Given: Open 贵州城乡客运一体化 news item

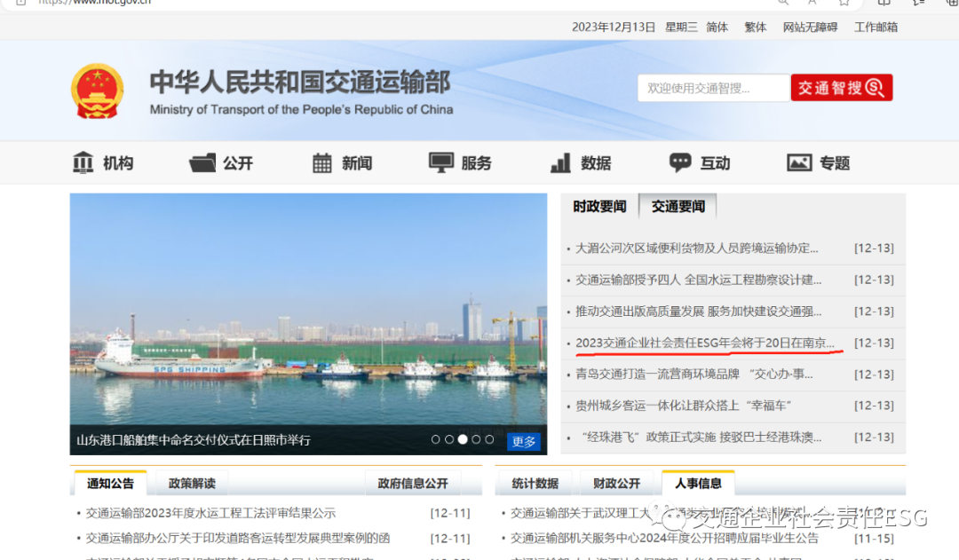Looking at the screenshot, I should click(683, 406).
